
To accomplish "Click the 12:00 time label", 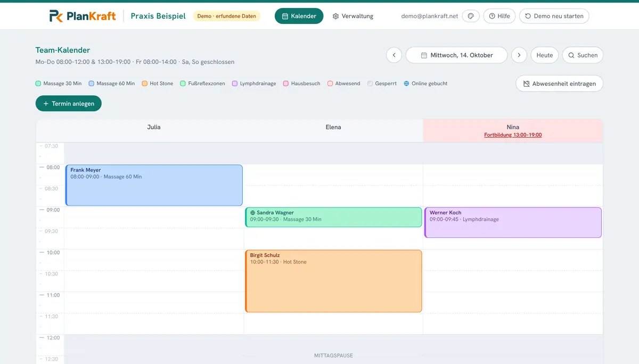I will click(52, 337).
